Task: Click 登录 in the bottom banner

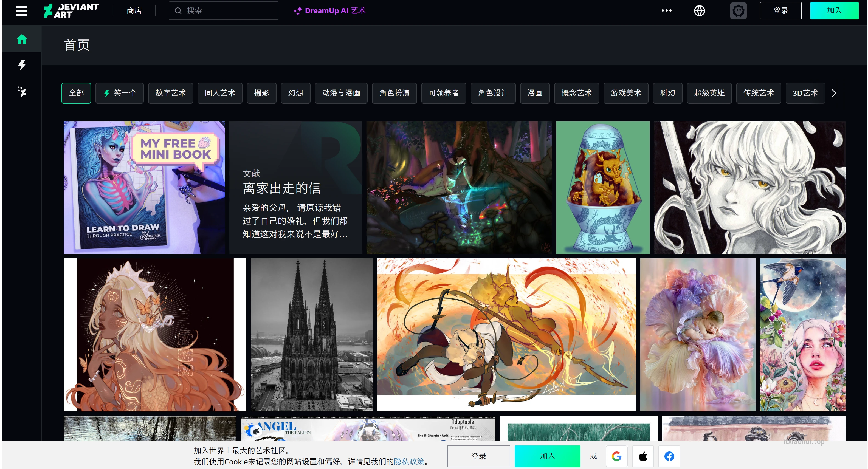Action: pos(478,456)
